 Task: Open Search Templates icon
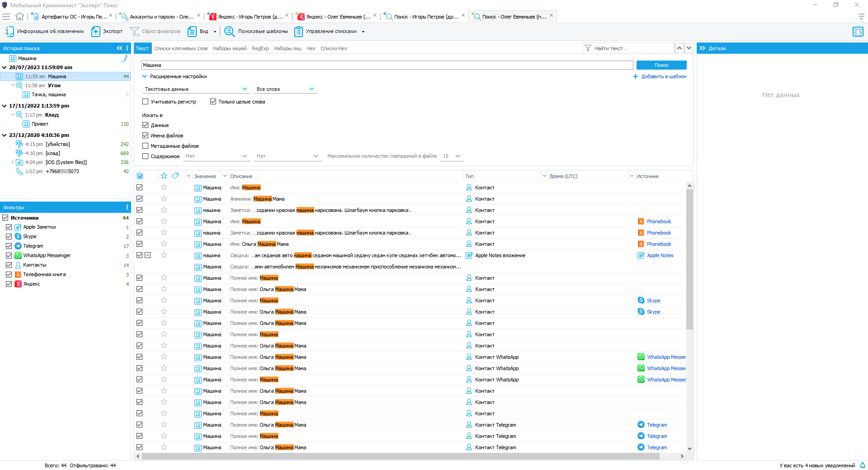tap(229, 32)
